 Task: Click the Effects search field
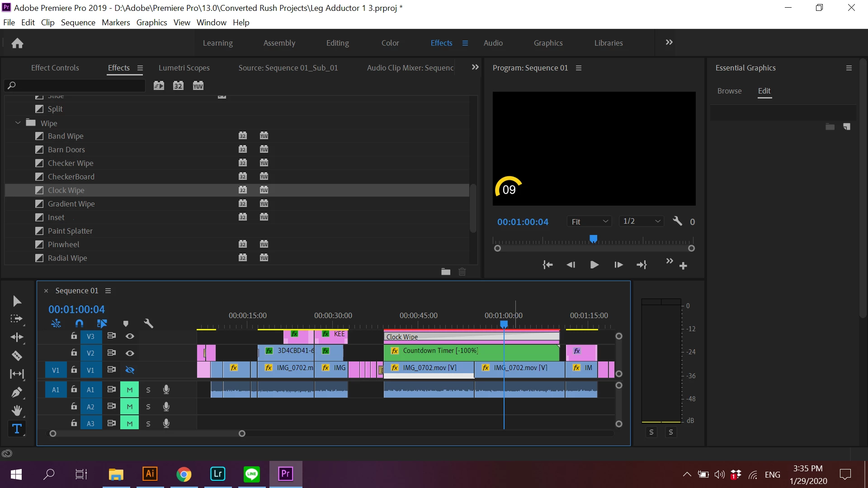(x=75, y=85)
